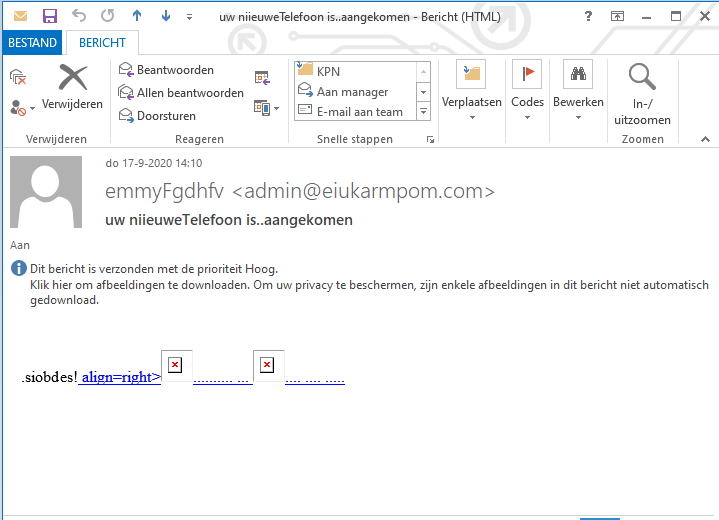Image resolution: width=719 pixels, height=520 pixels.
Task: Open the BESTAND tab
Action: click(32, 43)
